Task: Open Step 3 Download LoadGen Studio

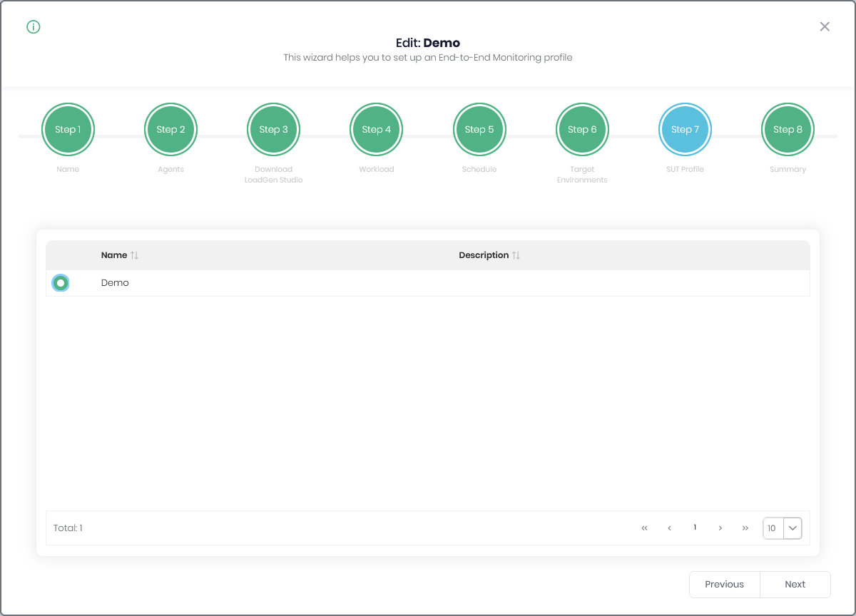Action: pos(273,130)
